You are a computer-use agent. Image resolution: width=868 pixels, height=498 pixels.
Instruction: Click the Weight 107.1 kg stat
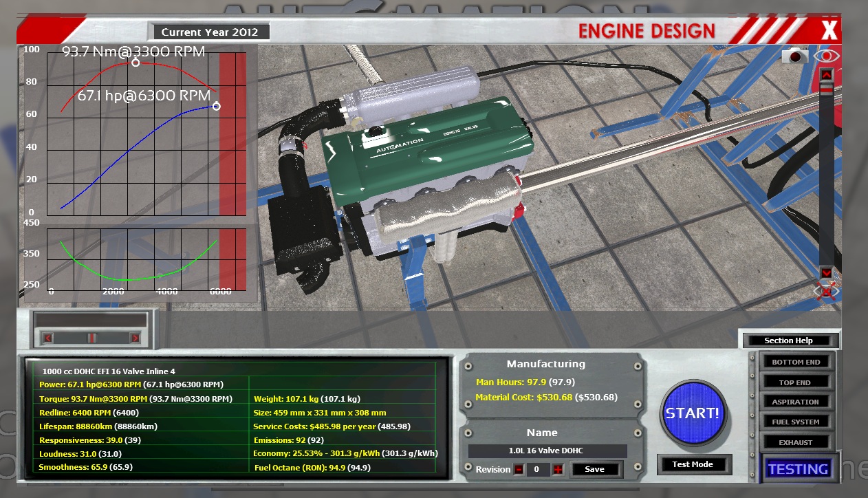pos(307,398)
